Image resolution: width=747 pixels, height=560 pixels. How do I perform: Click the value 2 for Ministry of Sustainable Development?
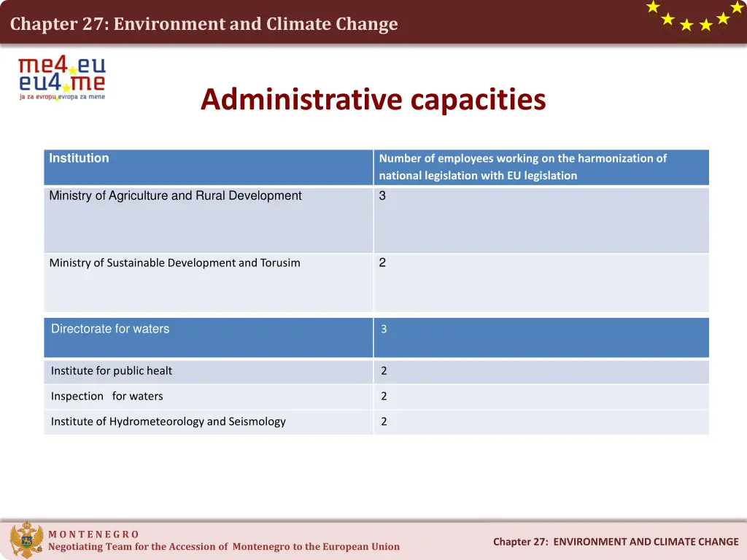point(382,262)
